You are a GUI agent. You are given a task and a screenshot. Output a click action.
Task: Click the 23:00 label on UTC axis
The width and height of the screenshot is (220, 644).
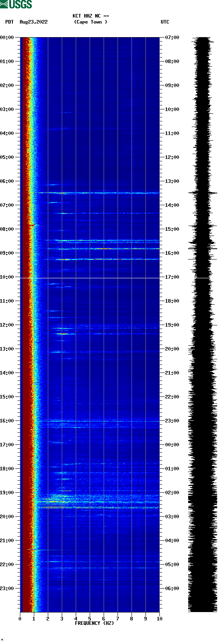coord(172,421)
